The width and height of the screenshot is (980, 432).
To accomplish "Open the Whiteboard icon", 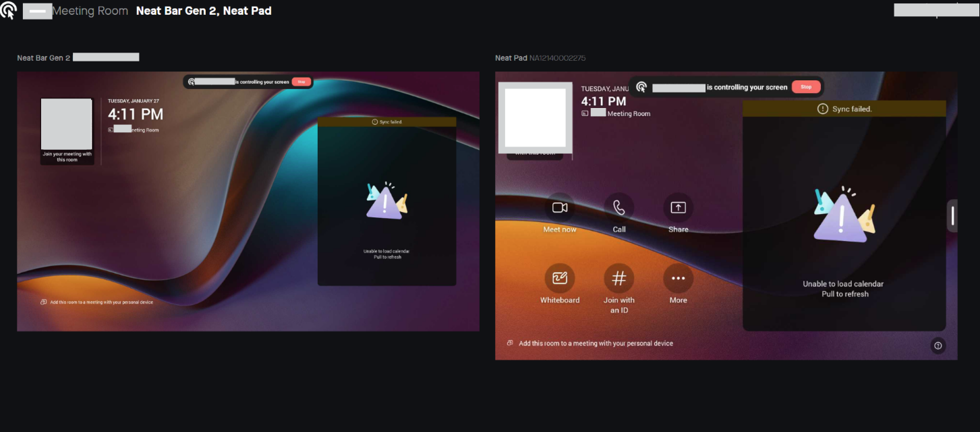I will [x=560, y=278].
